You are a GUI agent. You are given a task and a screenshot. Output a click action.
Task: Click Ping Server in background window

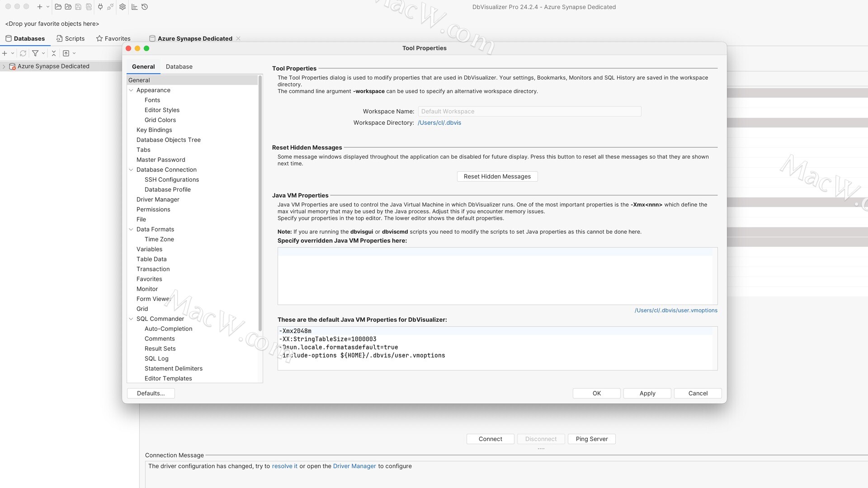[592, 439]
